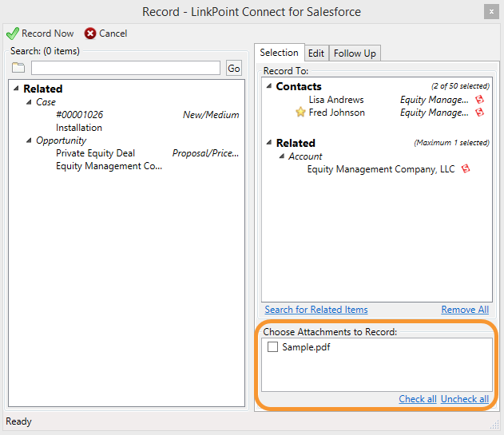Open the Follow Up tab
504x435 pixels.
pyautogui.click(x=355, y=53)
